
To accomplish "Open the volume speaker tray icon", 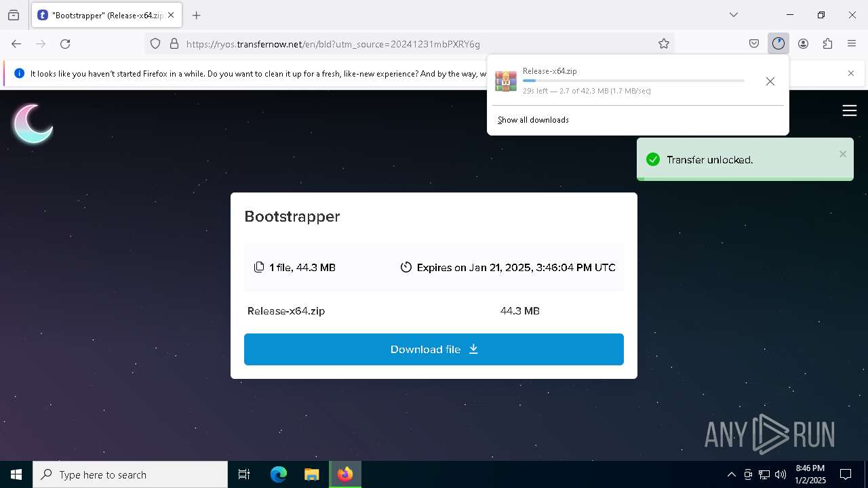I will (x=781, y=474).
